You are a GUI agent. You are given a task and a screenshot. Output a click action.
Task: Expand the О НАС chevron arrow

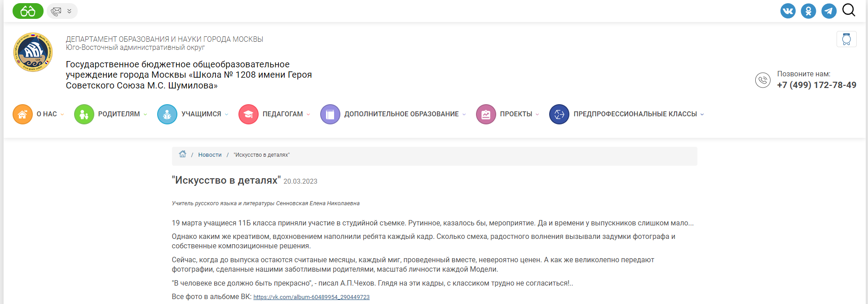point(62,115)
